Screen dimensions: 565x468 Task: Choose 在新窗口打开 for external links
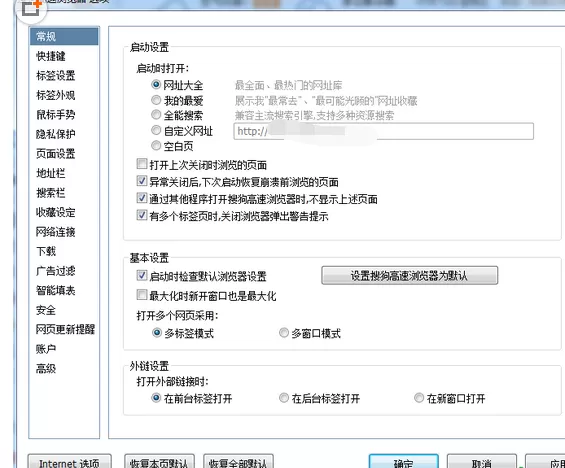pos(419,398)
